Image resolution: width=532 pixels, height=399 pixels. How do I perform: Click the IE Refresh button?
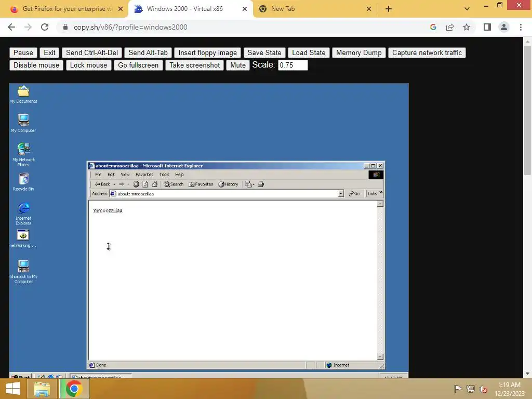pyautogui.click(x=145, y=184)
